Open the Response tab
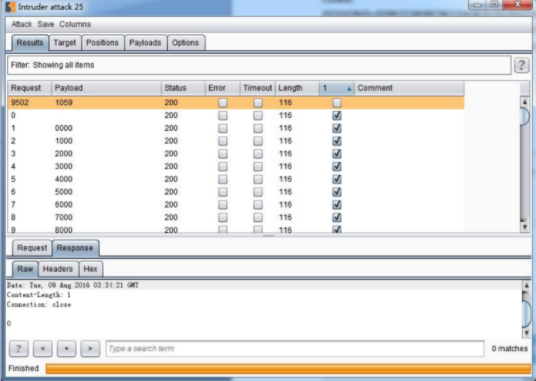The image size is (536, 381). 75,248
